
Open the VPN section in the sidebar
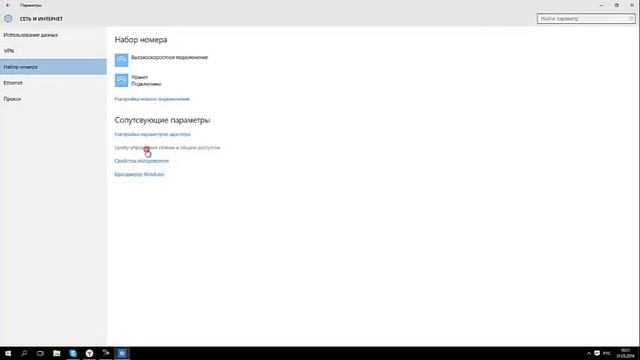pos(53,51)
